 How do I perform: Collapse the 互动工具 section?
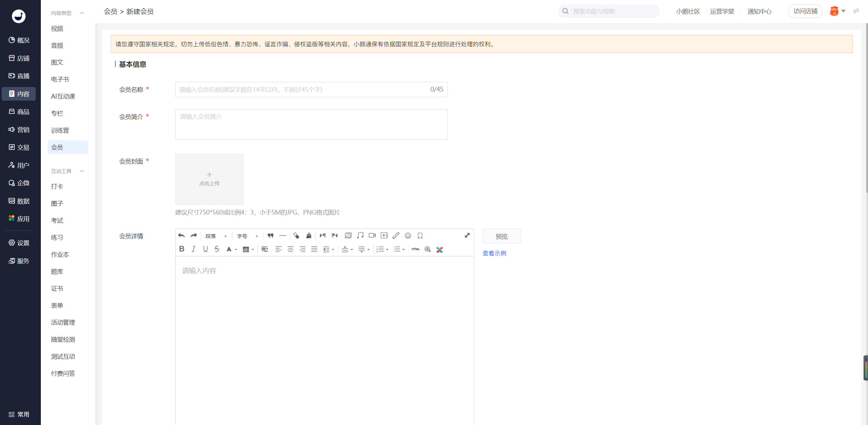(x=82, y=171)
